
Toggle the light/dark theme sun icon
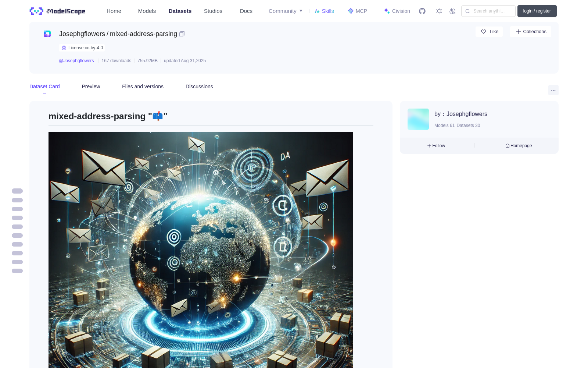[439, 11]
